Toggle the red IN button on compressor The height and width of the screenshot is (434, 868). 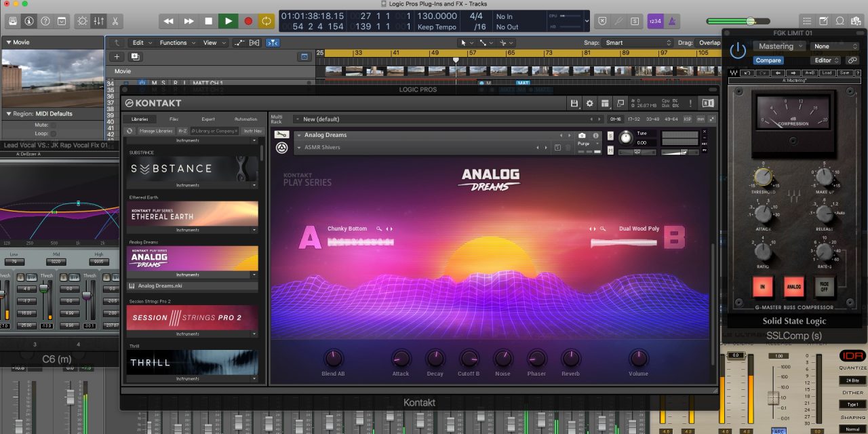pos(764,287)
